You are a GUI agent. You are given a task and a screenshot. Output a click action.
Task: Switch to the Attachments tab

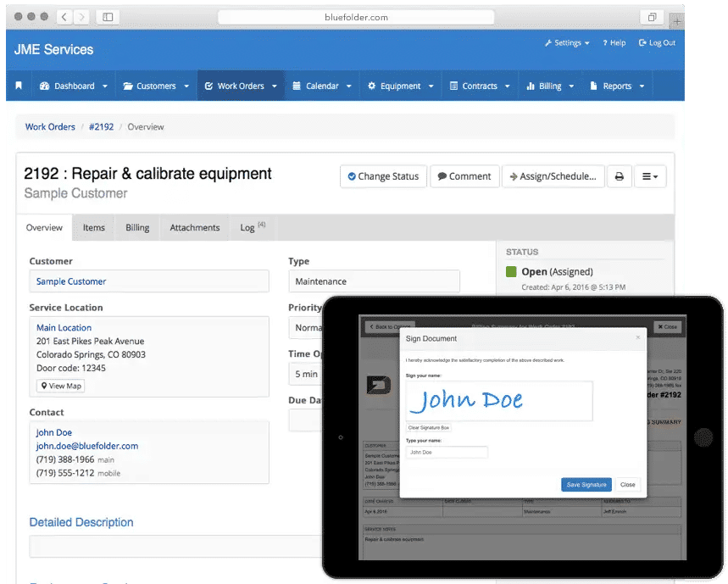[195, 227]
